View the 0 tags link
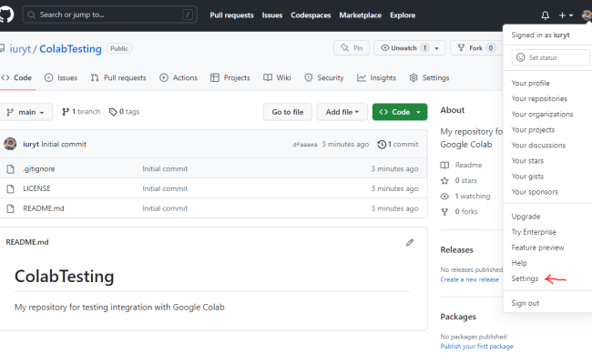 coord(124,112)
